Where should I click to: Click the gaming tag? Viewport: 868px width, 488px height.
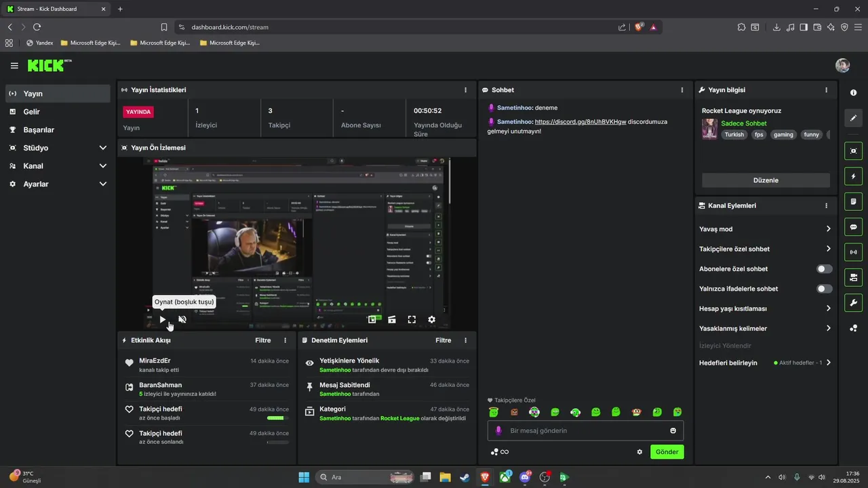tap(783, 134)
